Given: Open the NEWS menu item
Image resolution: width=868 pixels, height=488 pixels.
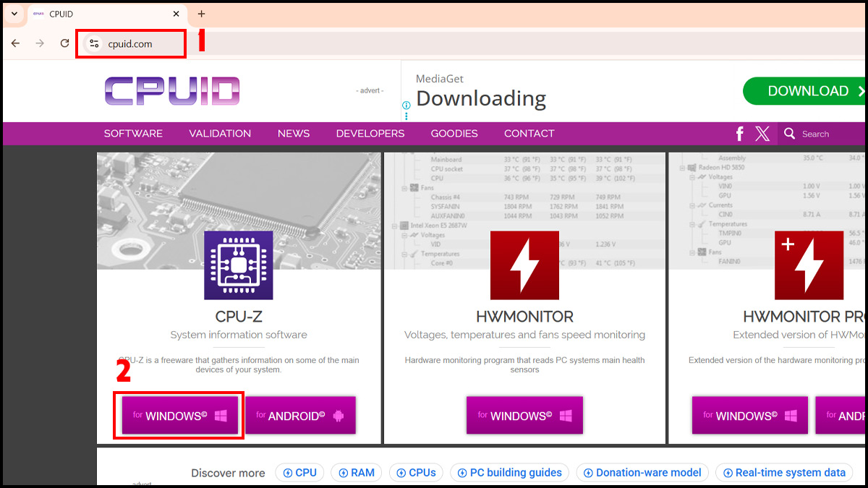Looking at the screenshot, I should 294,134.
